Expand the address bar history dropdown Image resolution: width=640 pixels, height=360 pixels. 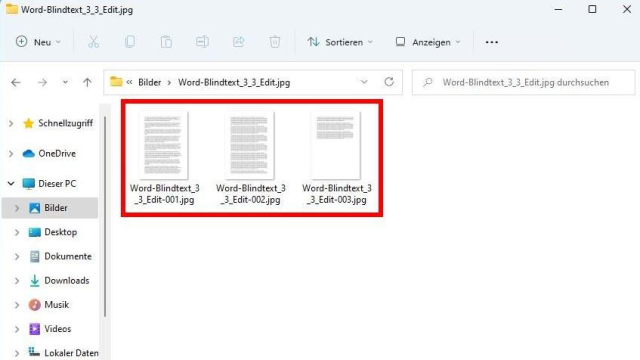click(364, 82)
